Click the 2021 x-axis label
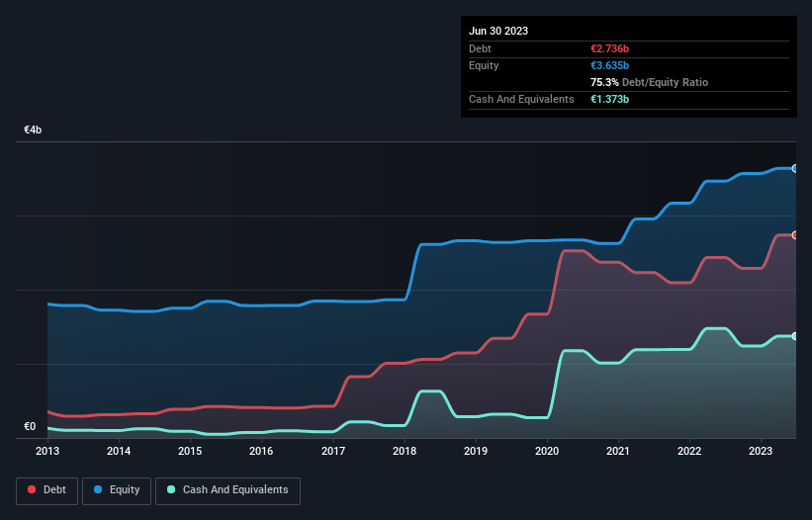 (x=618, y=451)
